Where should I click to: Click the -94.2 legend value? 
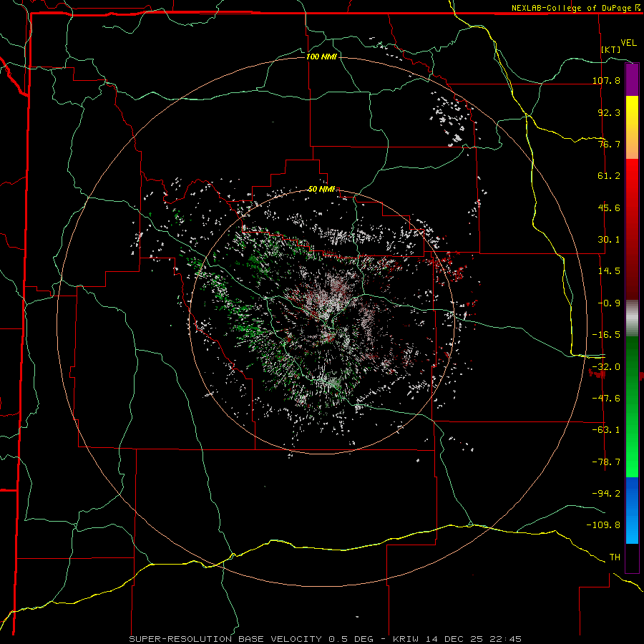point(606,494)
